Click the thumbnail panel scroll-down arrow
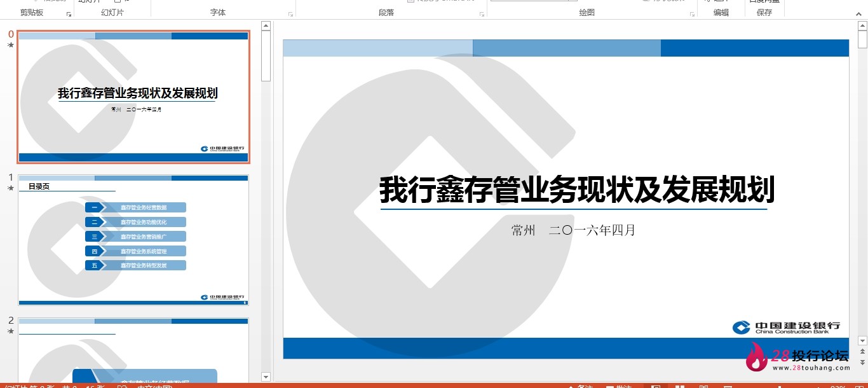868x388 pixels. coord(266,377)
